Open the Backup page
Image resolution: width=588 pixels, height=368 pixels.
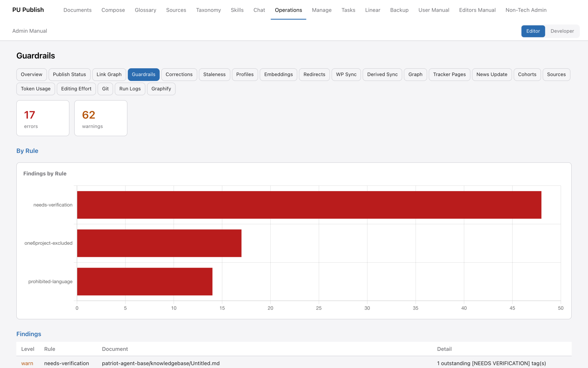pyautogui.click(x=399, y=10)
